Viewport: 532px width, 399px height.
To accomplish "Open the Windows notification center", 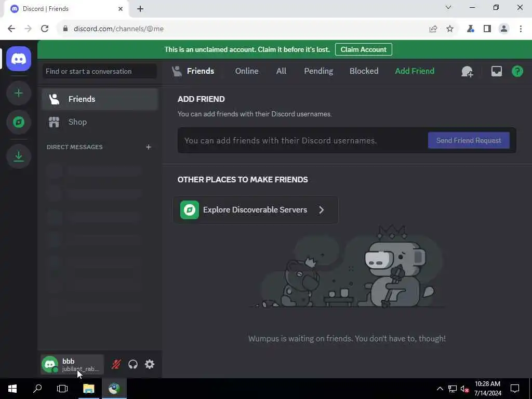I will (x=515, y=389).
